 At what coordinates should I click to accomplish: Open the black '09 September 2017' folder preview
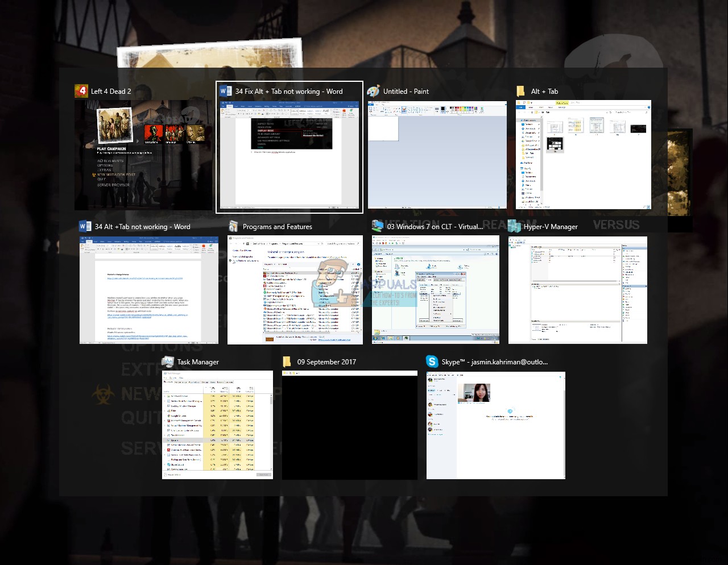tap(350, 425)
